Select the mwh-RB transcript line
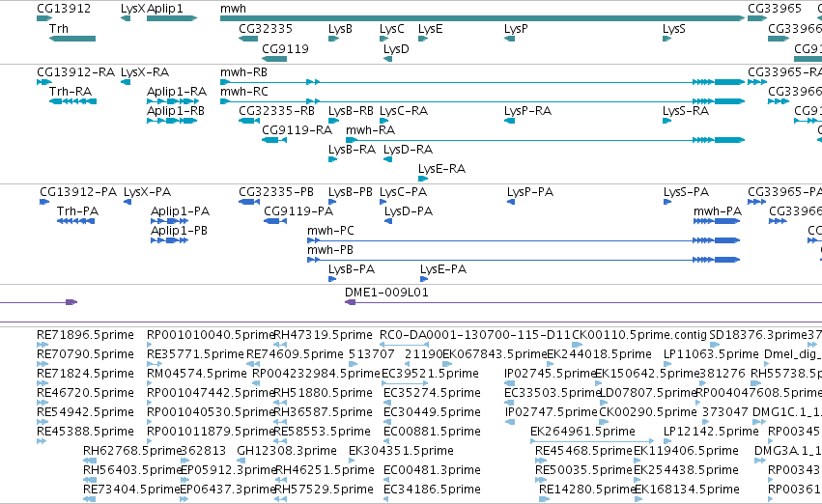This screenshot has height=504, width=822. (x=482, y=82)
